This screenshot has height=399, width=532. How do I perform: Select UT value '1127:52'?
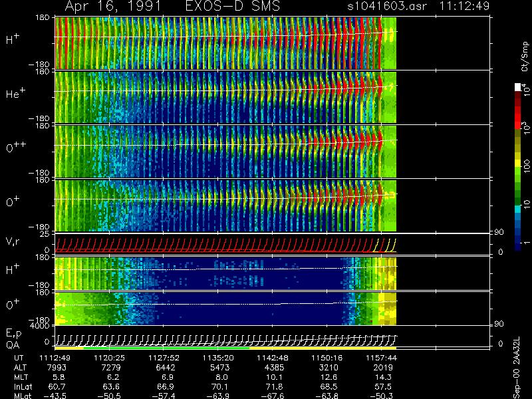164,358
